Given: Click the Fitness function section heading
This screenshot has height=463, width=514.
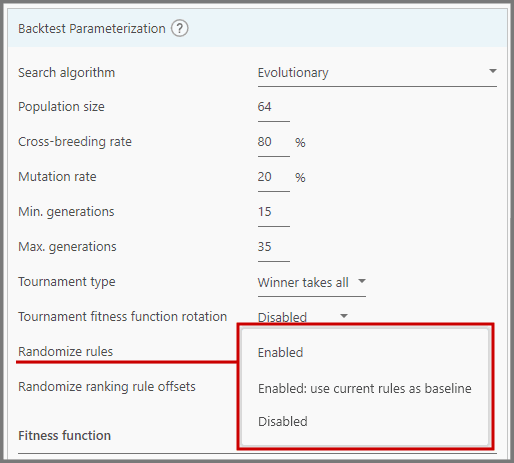Looking at the screenshot, I should pyautogui.click(x=65, y=436).
